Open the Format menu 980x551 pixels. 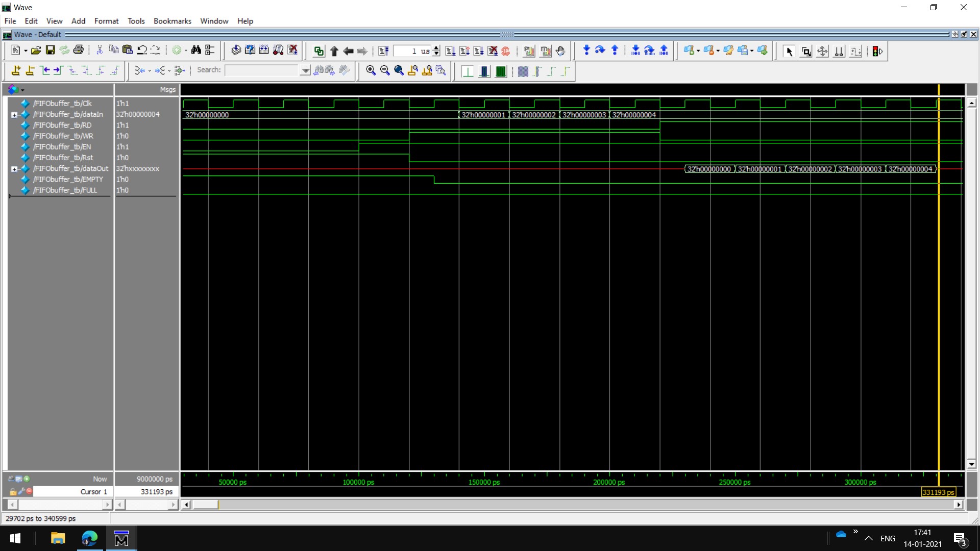pos(106,21)
